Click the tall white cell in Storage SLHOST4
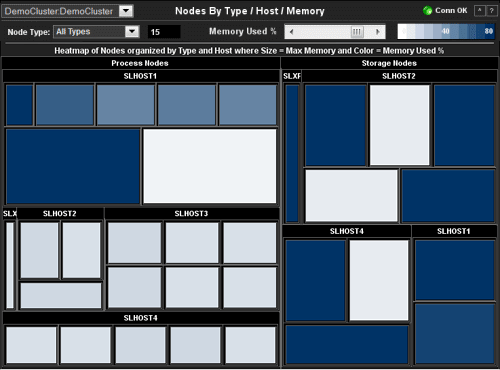This screenshot has height=370, width=500. point(379,281)
